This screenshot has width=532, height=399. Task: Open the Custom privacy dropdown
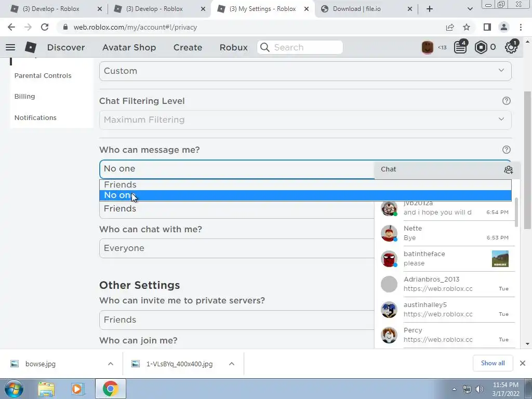(305, 71)
